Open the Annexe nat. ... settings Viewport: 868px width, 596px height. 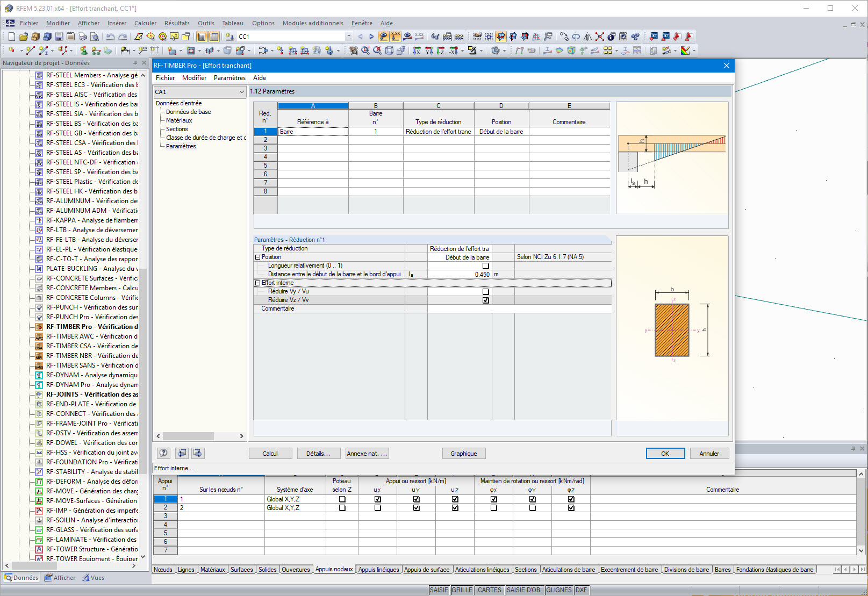(x=367, y=454)
